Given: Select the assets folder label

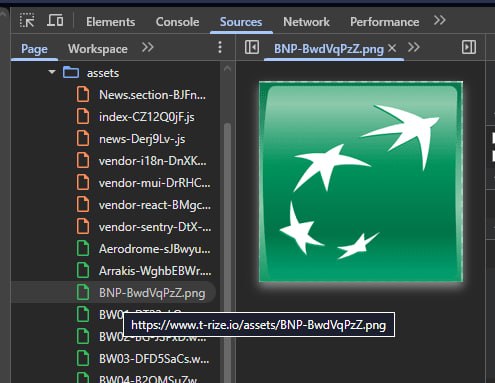Looking at the screenshot, I should coord(103,73).
